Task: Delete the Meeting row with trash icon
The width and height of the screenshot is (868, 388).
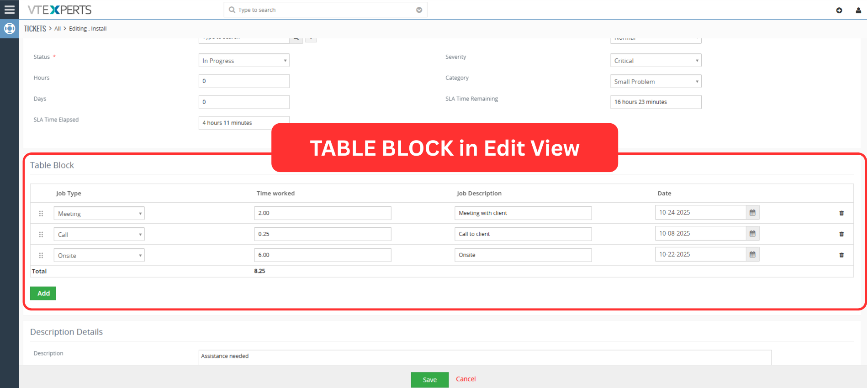Action: point(842,213)
